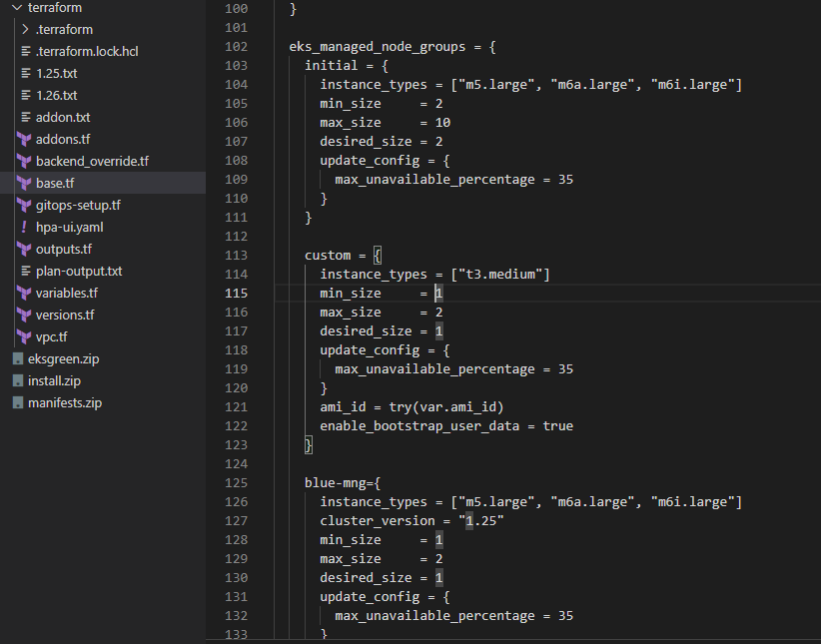Image resolution: width=821 pixels, height=644 pixels.
Task: Open versions.tf file
Action: pos(65,316)
